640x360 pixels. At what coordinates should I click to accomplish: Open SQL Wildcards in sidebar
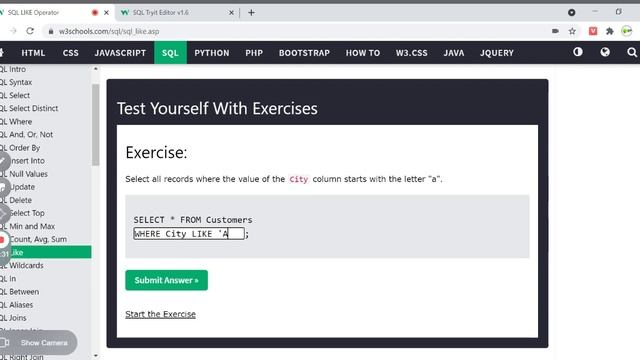pyautogui.click(x=22, y=265)
